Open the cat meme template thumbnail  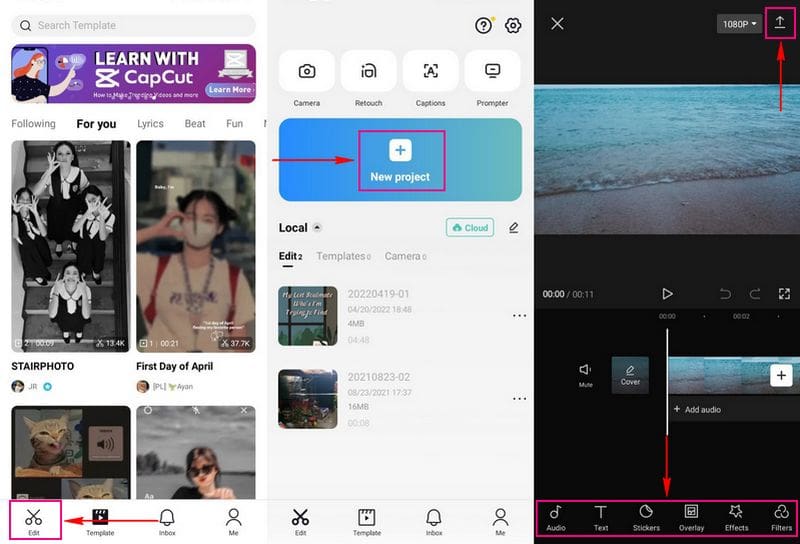tap(71, 453)
